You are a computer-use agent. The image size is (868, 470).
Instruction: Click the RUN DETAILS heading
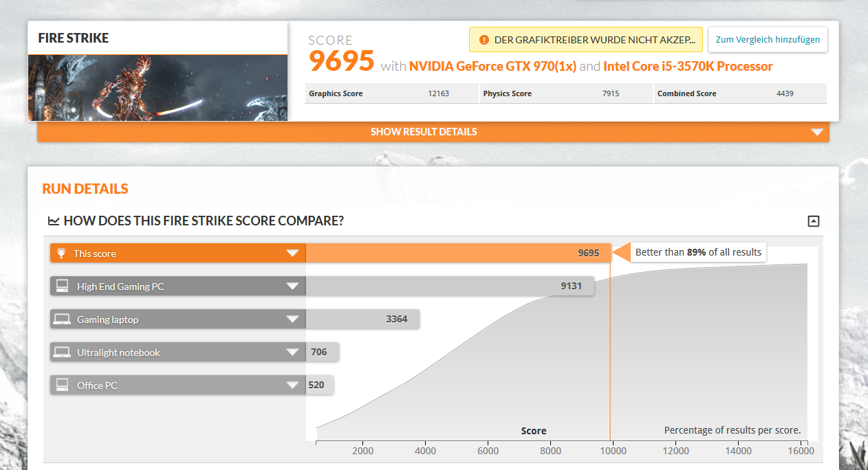click(85, 189)
